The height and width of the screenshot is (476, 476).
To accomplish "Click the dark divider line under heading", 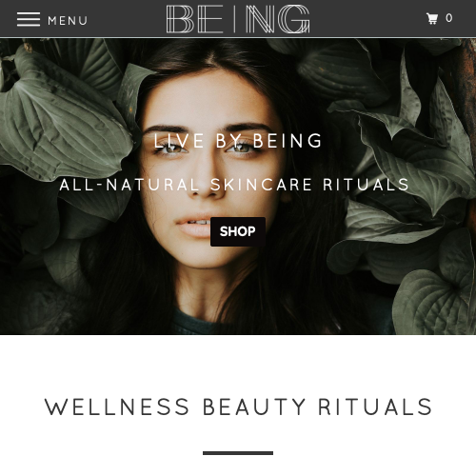I will coord(238,453).
